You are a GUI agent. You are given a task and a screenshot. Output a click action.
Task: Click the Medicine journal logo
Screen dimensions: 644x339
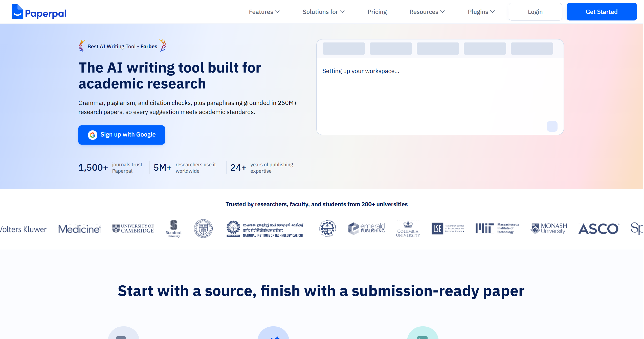coord(79,229)
